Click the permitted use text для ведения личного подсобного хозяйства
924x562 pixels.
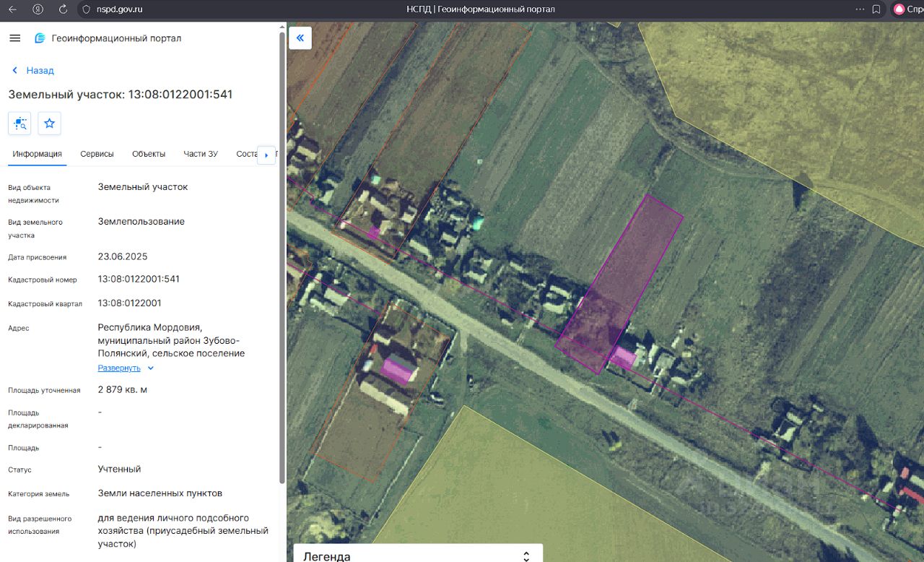pos(183,531)
